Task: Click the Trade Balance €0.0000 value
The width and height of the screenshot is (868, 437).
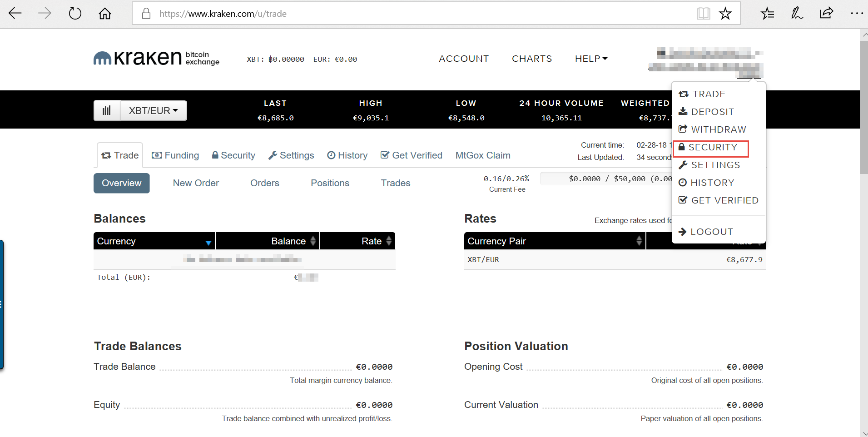Action: click(x=374, y=367)
